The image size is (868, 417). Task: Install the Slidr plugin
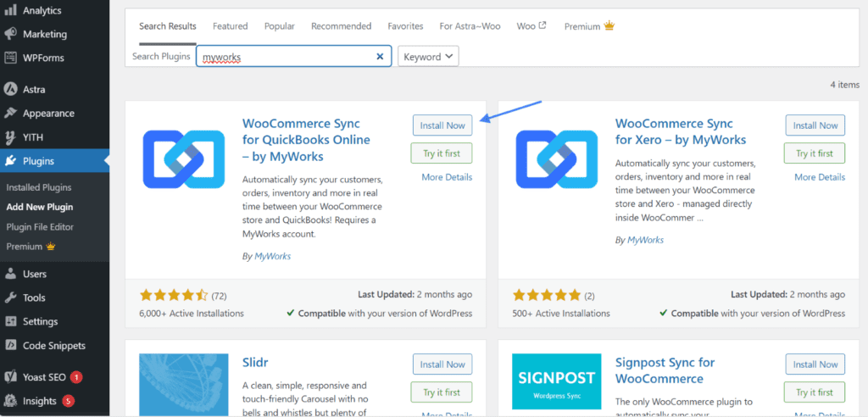point(442,364)
